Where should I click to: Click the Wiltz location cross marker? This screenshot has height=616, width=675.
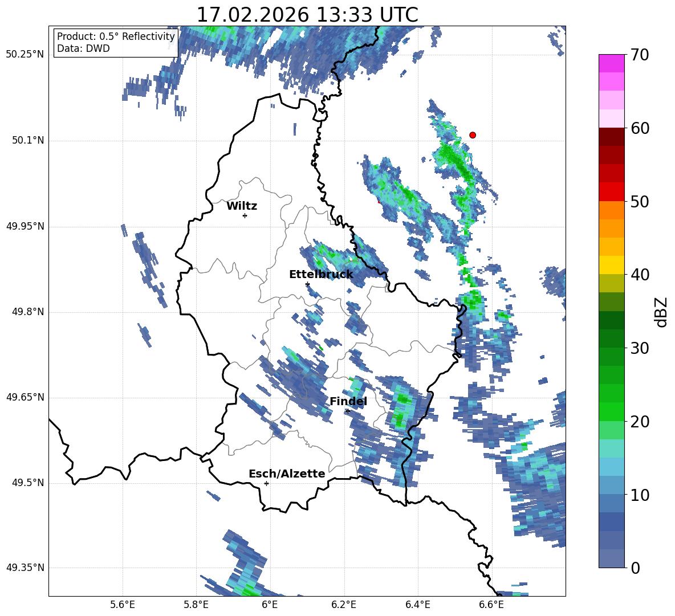click(x=245, y=215)
